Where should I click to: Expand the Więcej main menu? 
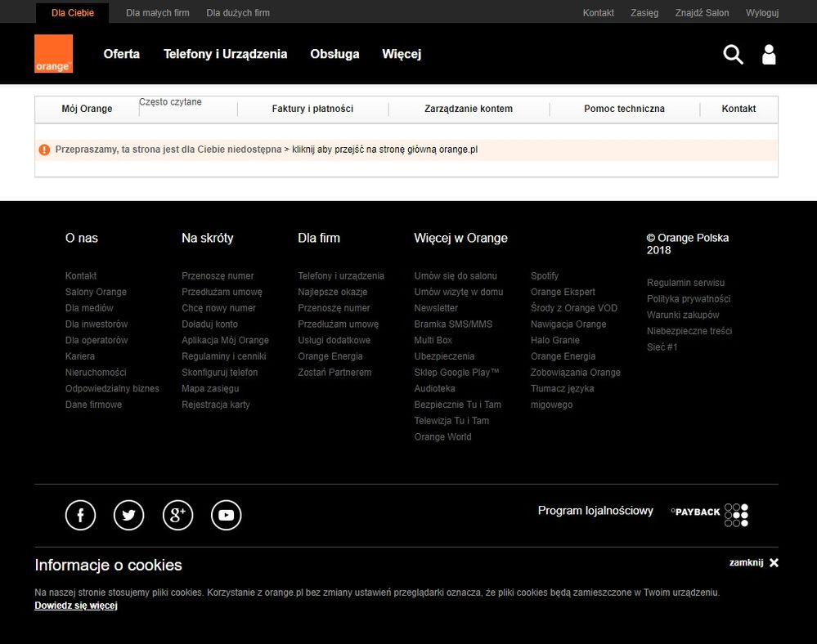401,54
